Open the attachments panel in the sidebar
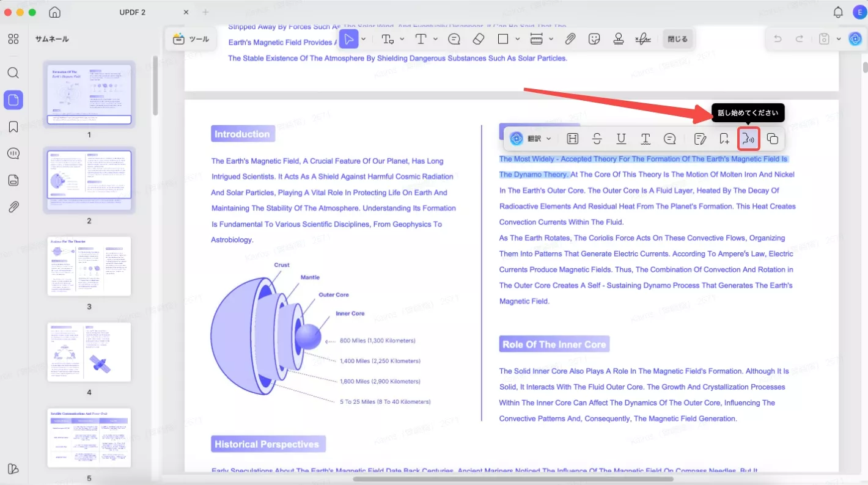868x485 pixels. [13, 207]
